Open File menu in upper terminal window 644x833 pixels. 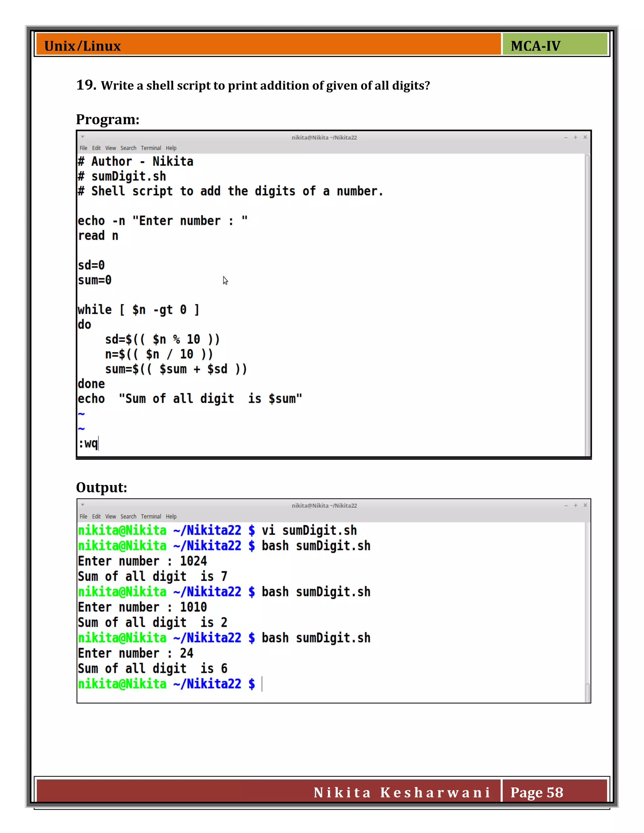pos(83,148)
